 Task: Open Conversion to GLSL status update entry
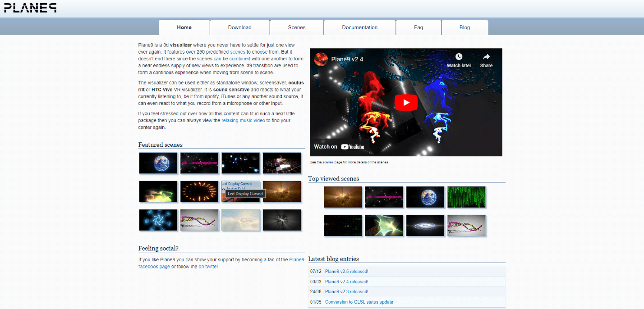pyautogui.click(x=359, y=302)
